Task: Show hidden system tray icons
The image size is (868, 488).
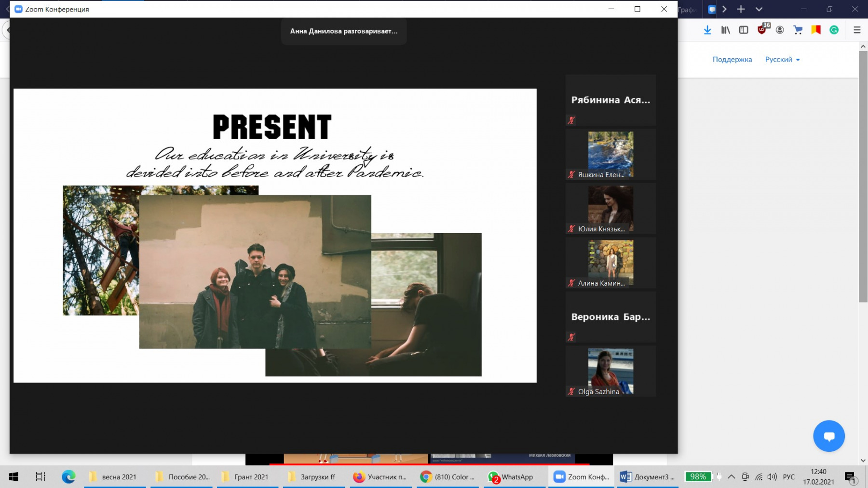Action: tap(731, 477)
